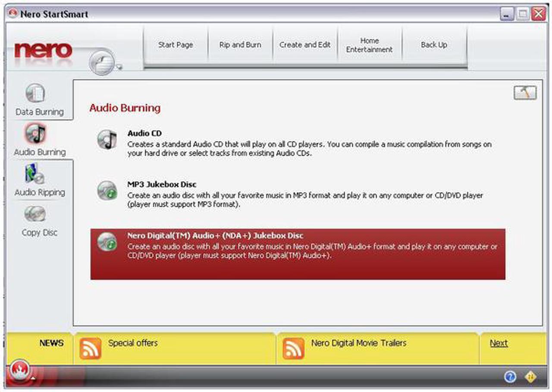Open the Nero Digital Movie Trailers feed
Screen dimensions: 552x392
[359, 343]
